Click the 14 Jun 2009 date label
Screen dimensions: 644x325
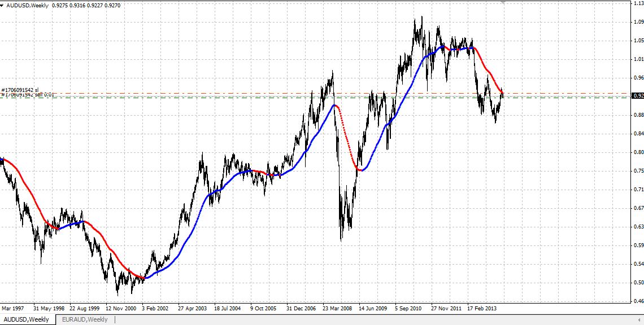(x=373, y=308)
